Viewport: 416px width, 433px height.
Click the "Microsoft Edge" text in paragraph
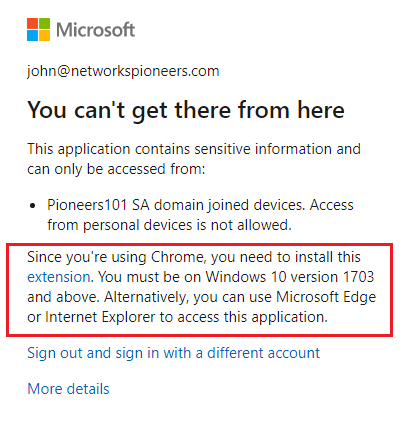coord(326,297)
